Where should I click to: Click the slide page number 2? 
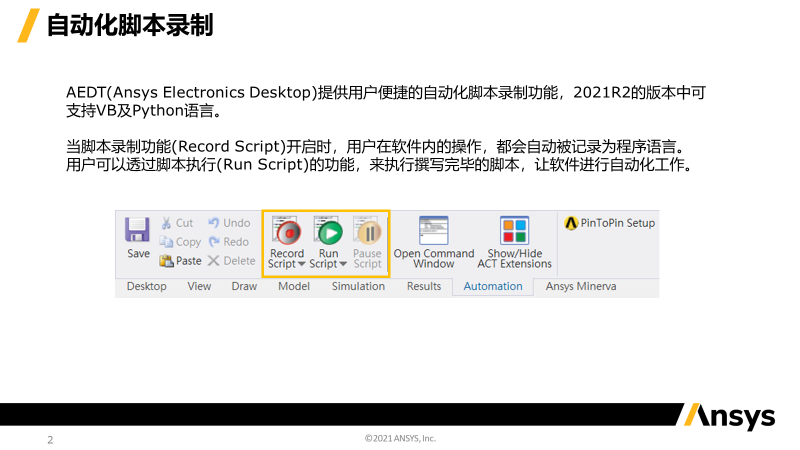(x=50, y=440)
